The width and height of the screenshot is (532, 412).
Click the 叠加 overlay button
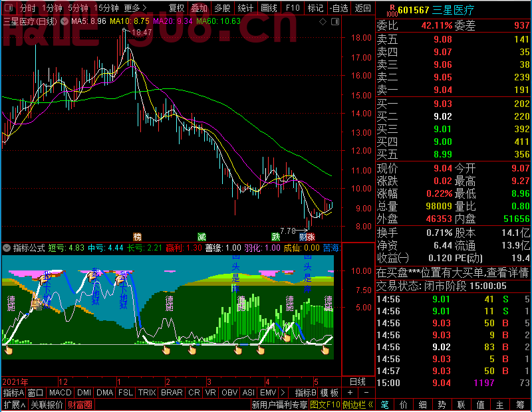click(199, 8)
